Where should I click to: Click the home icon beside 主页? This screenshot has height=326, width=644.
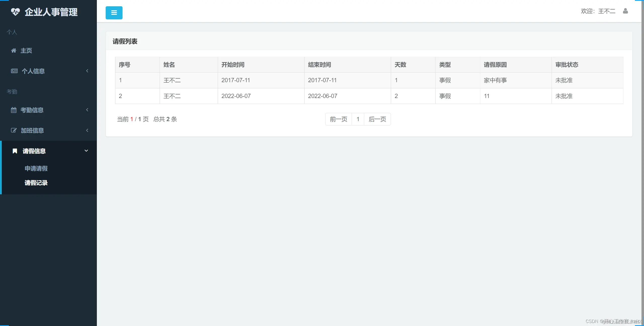pos(14,51)
